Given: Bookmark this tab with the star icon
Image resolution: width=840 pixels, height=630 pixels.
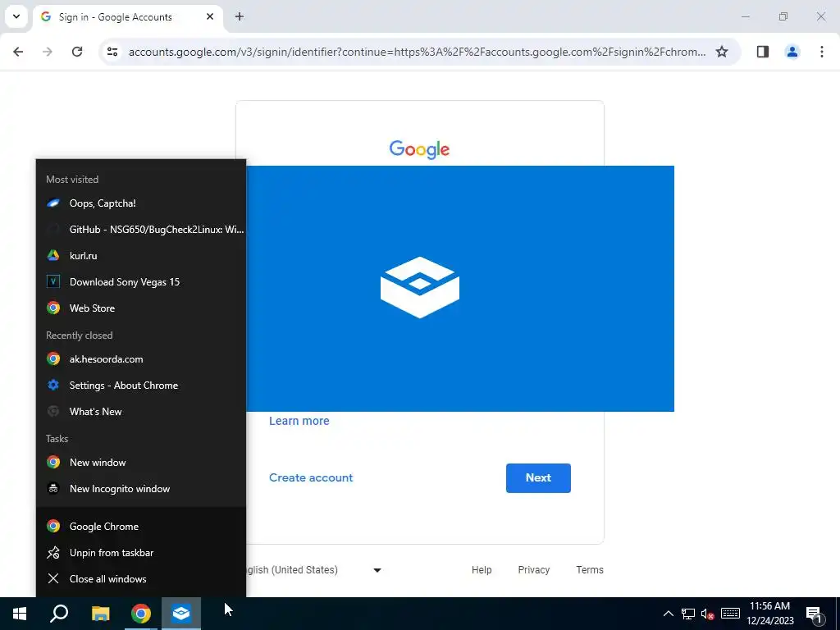Looking at the screenshot, I should pyautogui.click(x=722, y=52).
